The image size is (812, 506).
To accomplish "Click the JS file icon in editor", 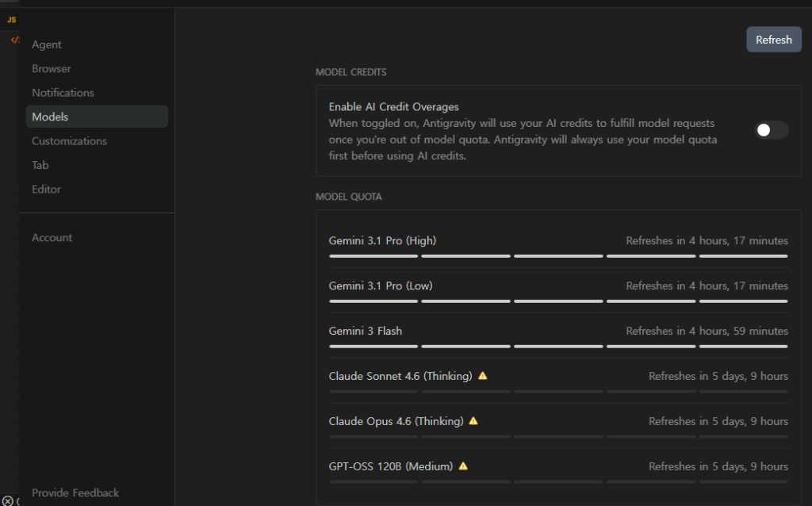I will tap(11, 19).
